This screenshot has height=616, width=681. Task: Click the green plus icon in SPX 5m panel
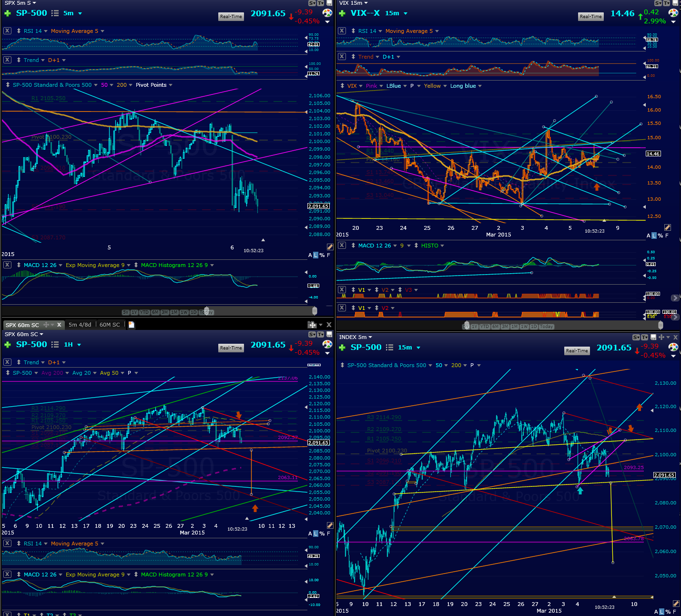tap(8, 13)
